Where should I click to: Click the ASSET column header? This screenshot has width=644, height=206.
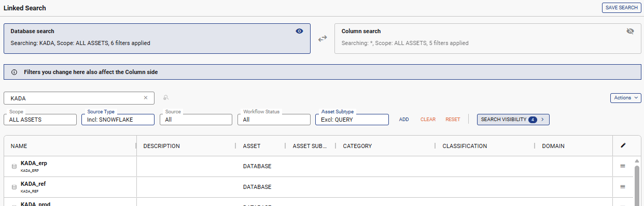[x=251, y=146]
